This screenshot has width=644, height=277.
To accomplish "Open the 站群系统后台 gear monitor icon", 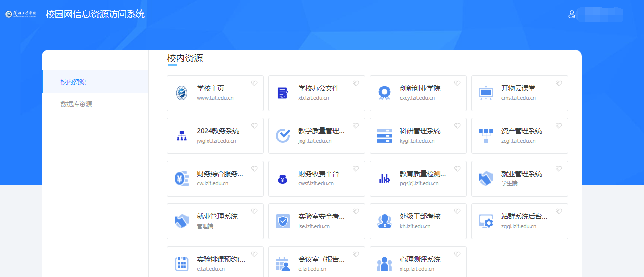I will pos(486,221).
